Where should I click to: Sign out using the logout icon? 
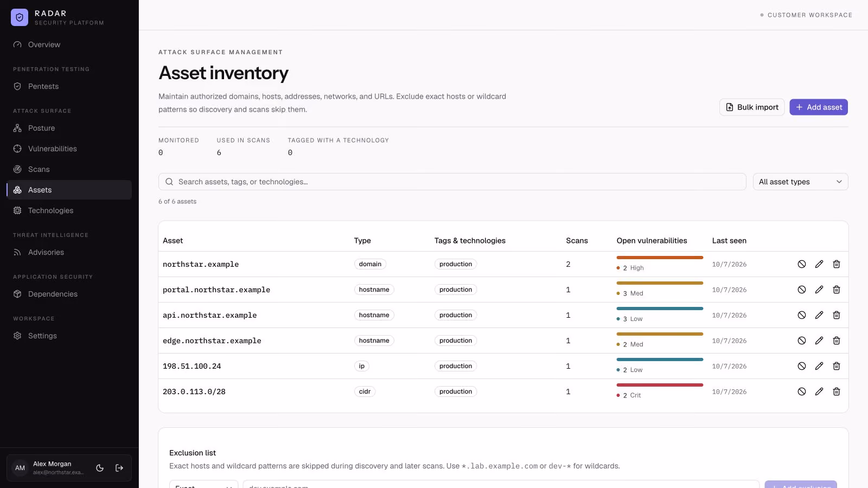click(x=119, y=468)
